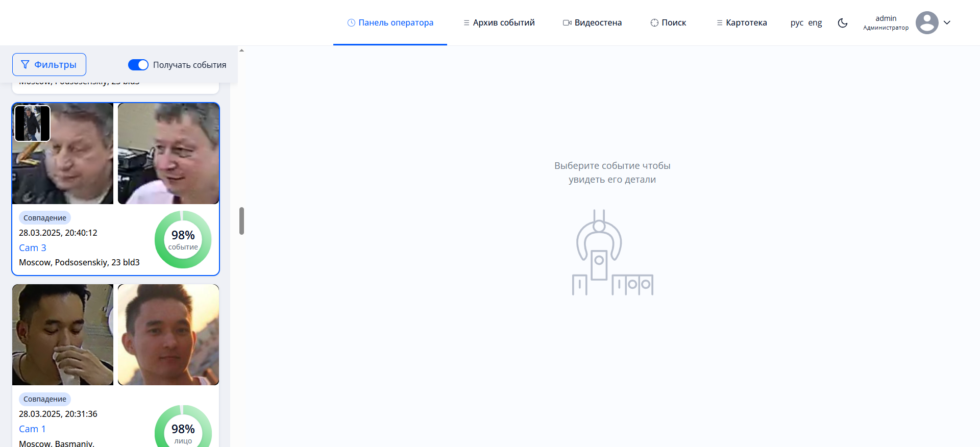
Task: Expand the admin account dropdown chevron
Action: 947,23
